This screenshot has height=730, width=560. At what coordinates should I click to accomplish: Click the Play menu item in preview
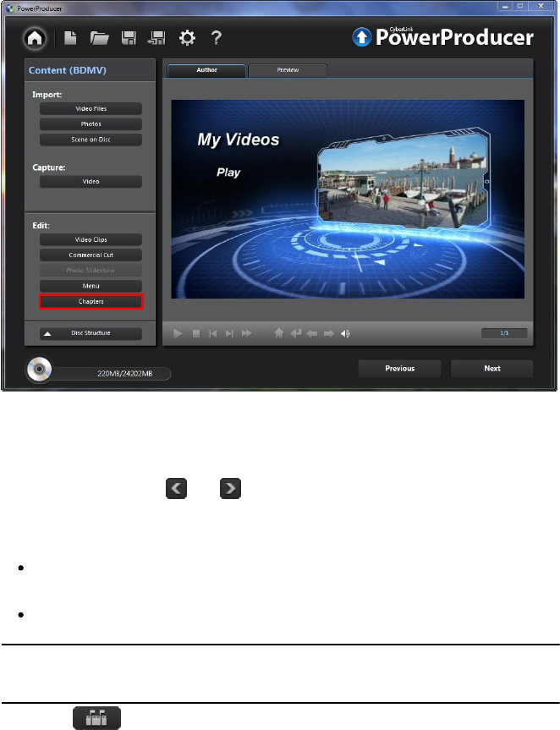228,173
